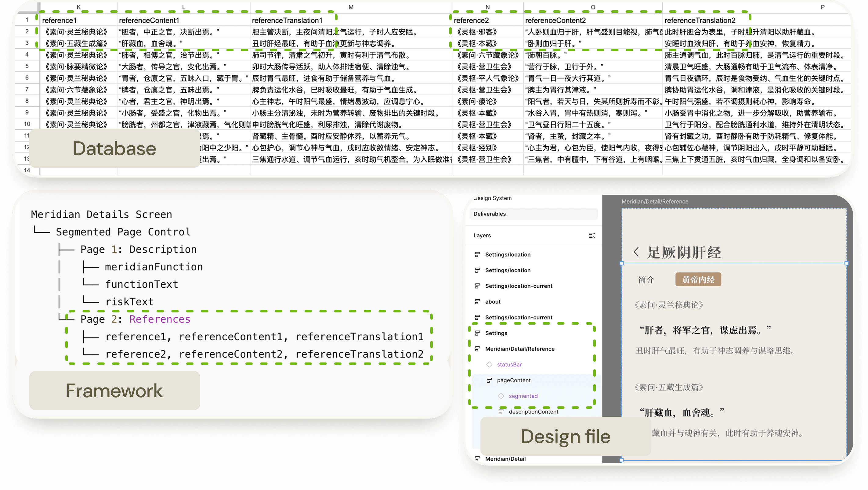Select the first Settings/location layer

click(508, 254)
